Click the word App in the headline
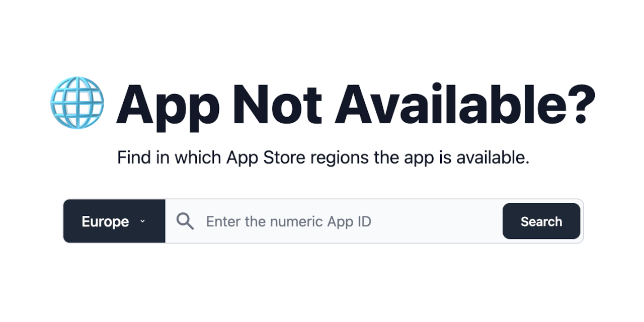Screen dimensions: 644x322 point(168,107)
